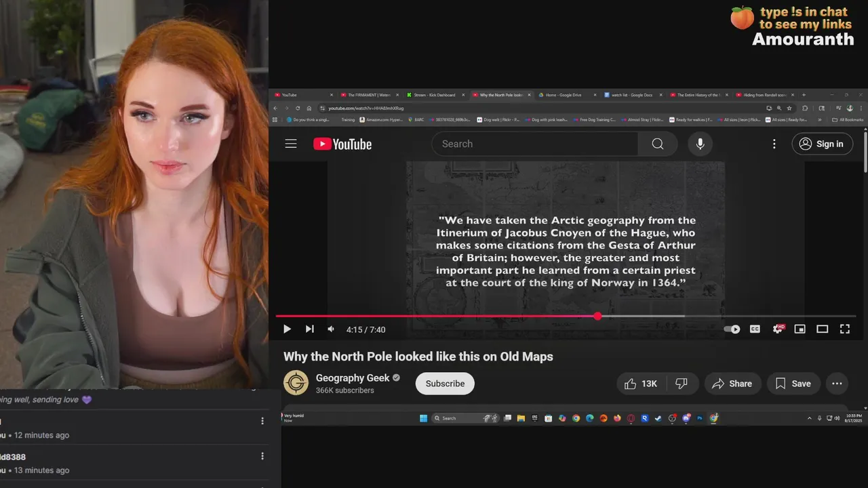Enter fullscreen video mode
This screenshot has width=868, height=488.
845,329
